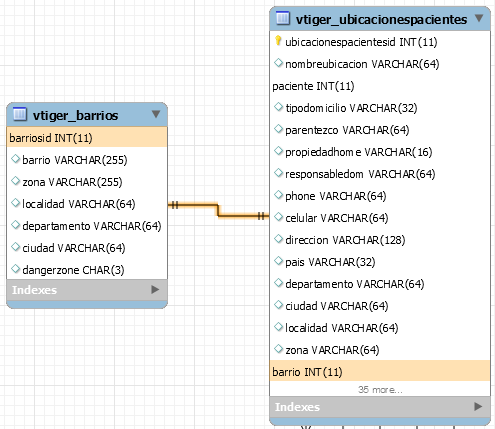Click the diamond icon next to celular
This screenshot has height=429, width=495.
pyautogui.click(x=278, y=217)
